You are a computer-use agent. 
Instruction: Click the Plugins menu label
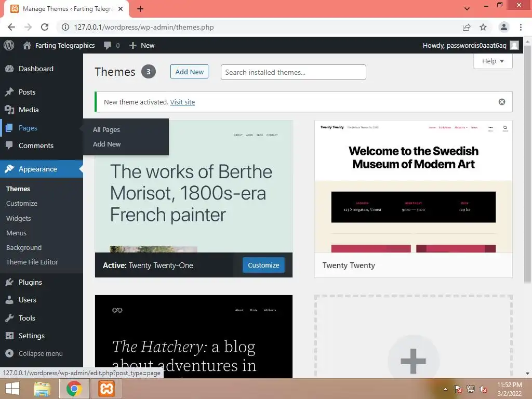coord(30,282)
